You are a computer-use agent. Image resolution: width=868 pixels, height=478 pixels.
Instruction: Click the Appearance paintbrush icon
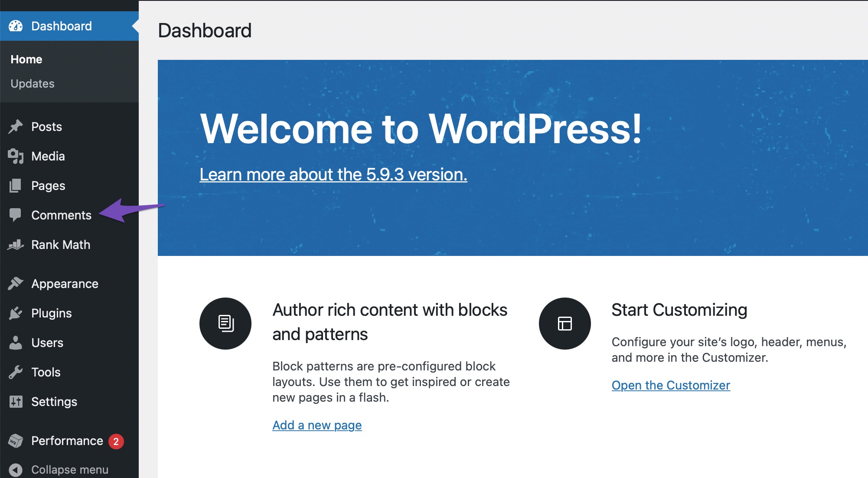15,285
